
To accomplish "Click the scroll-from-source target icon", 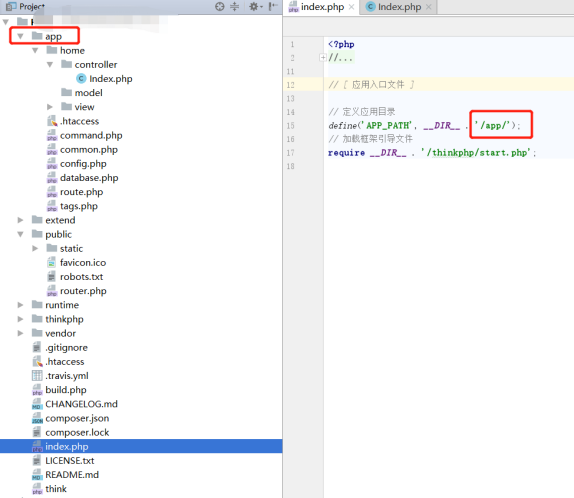I will click(x=219, y=6).
